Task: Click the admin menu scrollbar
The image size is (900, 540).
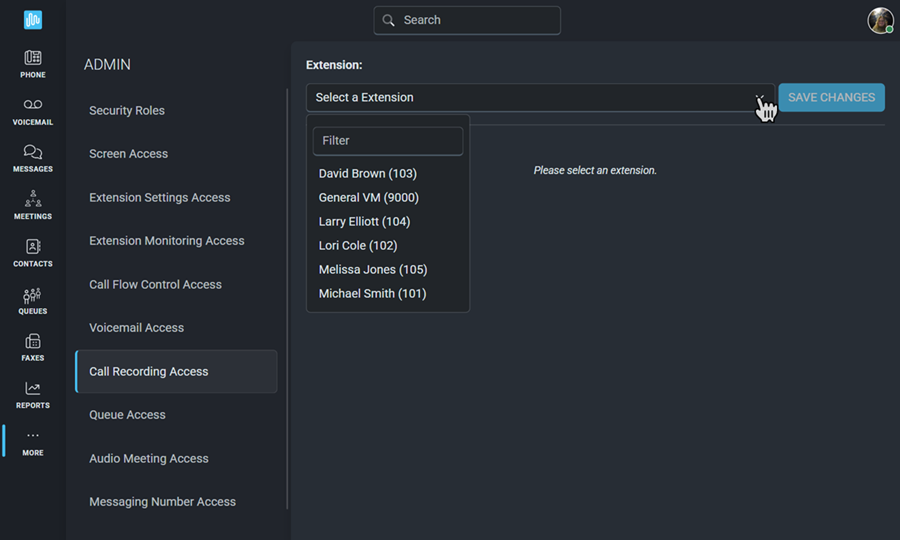Action: click(287, 298)
